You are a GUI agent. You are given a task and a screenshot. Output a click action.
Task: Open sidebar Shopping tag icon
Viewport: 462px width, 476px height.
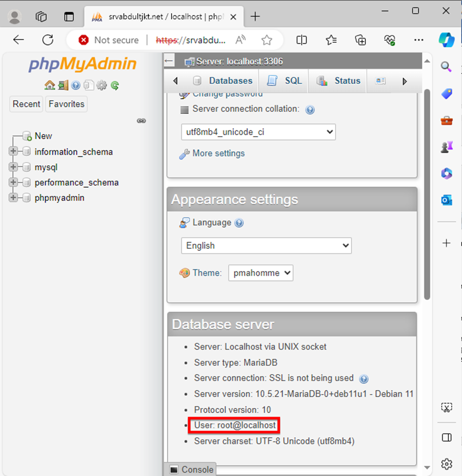447,93
